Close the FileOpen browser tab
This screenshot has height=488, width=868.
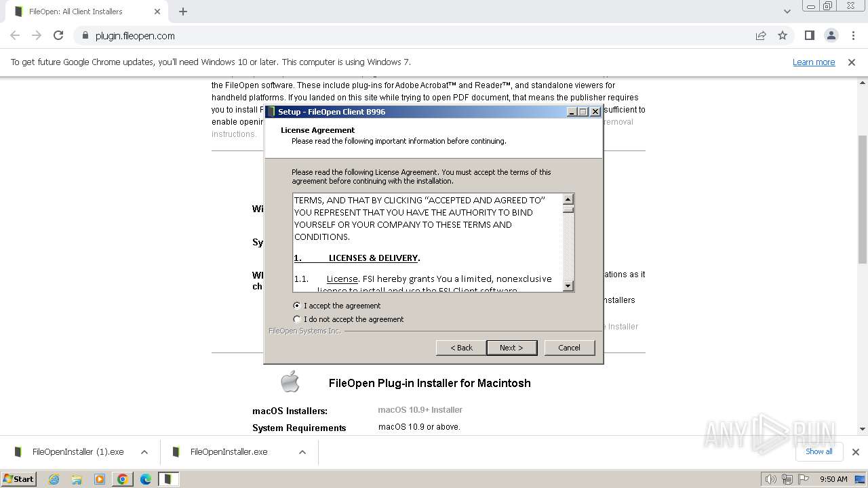pos(157,12)
